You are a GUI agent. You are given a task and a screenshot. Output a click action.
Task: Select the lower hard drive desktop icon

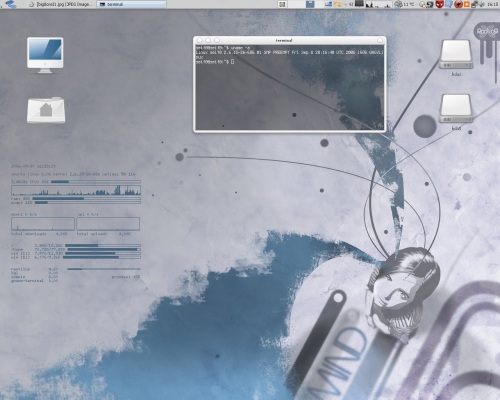pos(456,109)
